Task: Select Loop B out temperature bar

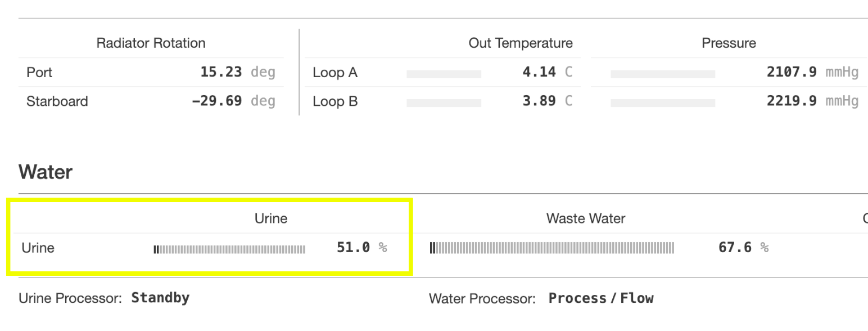Action: click(444, 103)
